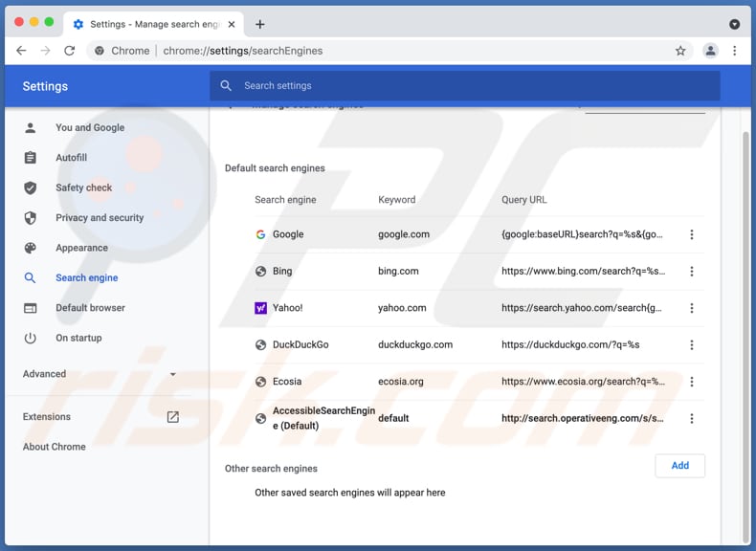Close the Settings tab

tap(232, 24)
